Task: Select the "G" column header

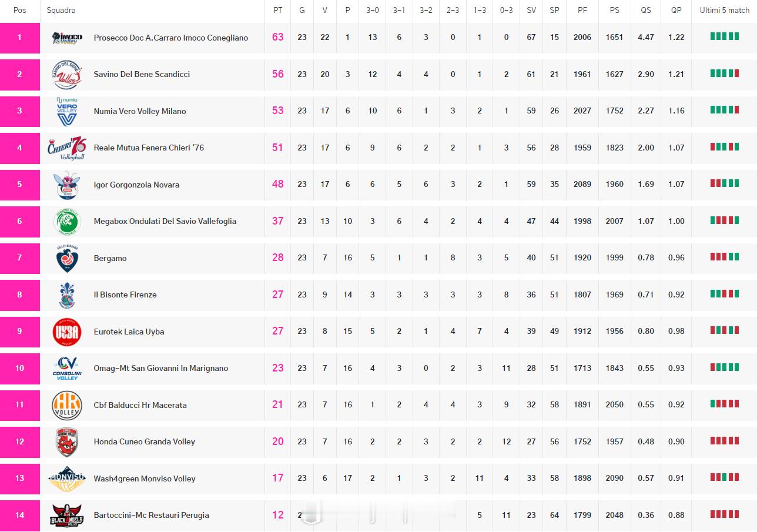Action: point(302,10)
